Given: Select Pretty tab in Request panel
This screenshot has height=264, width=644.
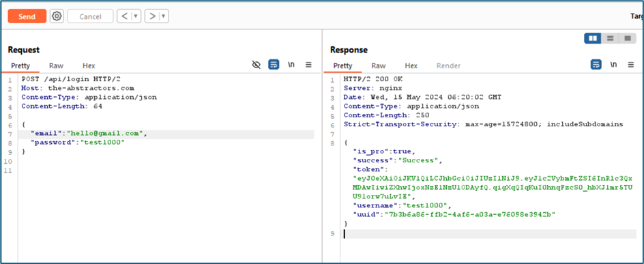Looking at the screenshot, I should click(x=20, y=65).
